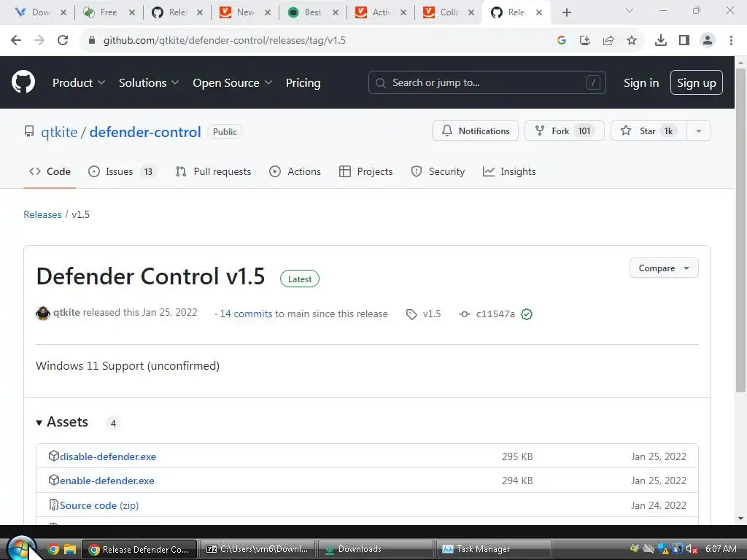This screenshot has width=747, height=560.
Task: Click the volume muted tray icon
Action: pyautogui.click(x=692, y=549)
